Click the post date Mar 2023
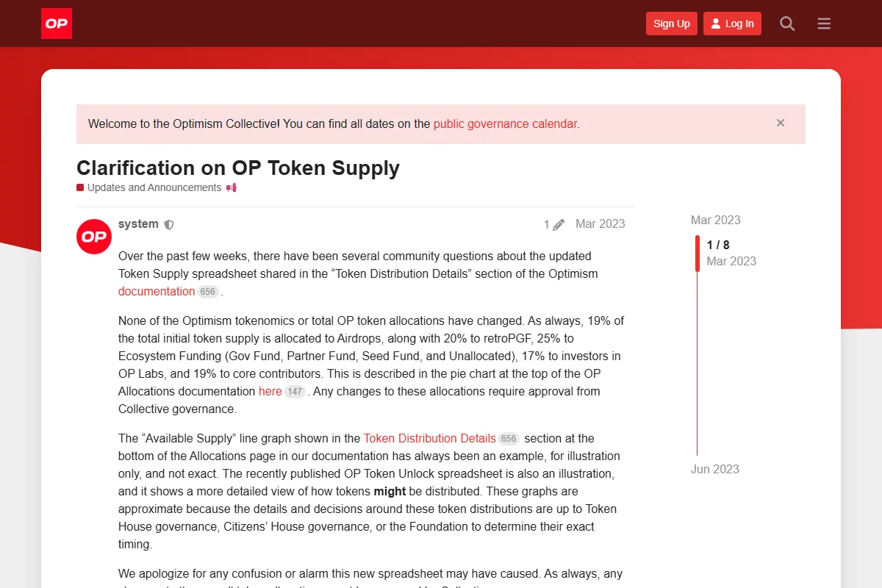This screenshot has height=588, width=882. coord(600,224)
